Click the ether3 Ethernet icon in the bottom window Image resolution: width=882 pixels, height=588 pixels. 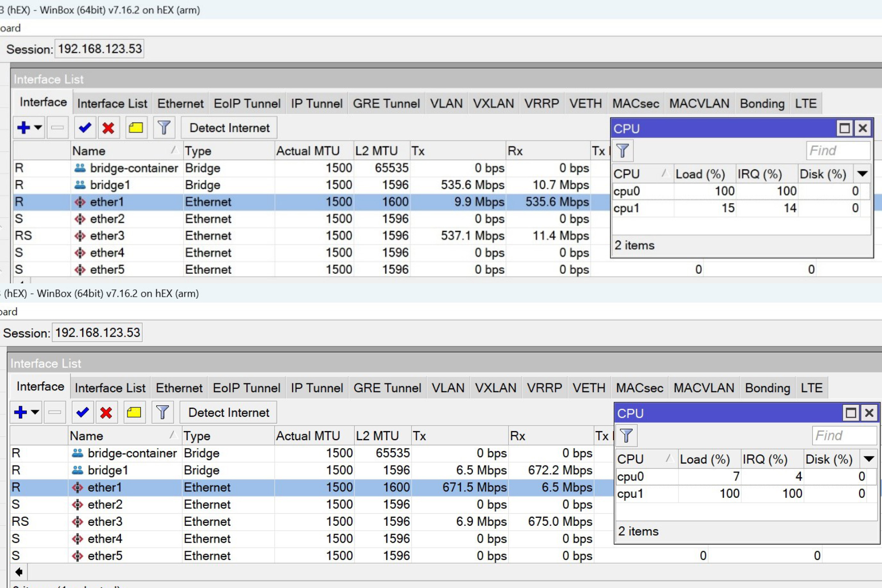coord(77,522)
